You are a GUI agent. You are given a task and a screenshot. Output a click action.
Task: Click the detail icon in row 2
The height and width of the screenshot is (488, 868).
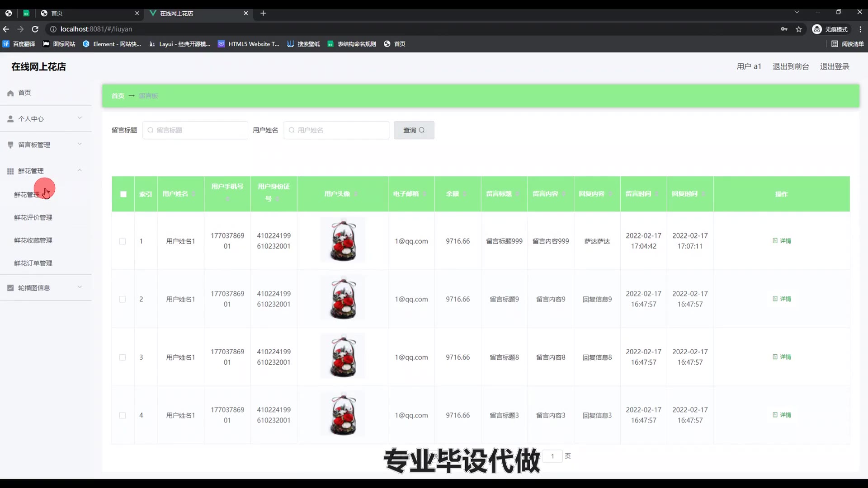[775, 299]
